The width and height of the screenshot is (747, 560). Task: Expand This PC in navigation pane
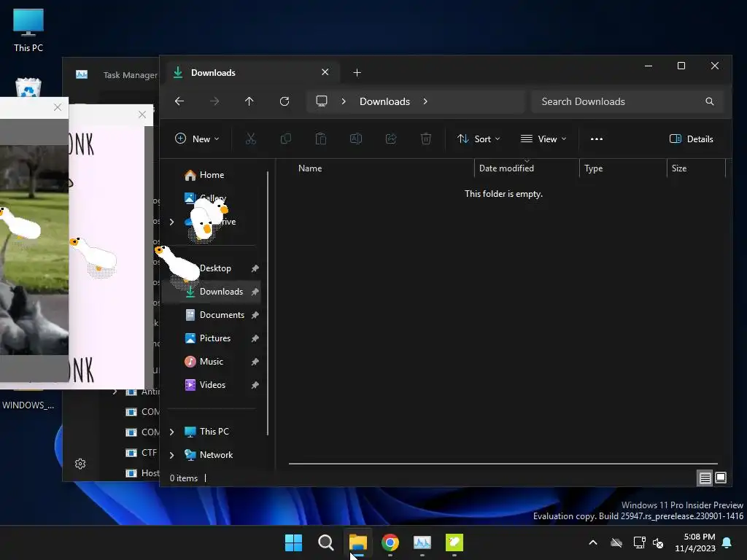172,432
